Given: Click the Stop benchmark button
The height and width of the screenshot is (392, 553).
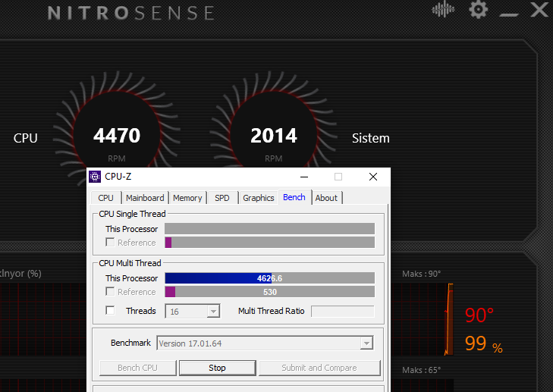Looking at the screenshot, I should [x=217, y=368].
